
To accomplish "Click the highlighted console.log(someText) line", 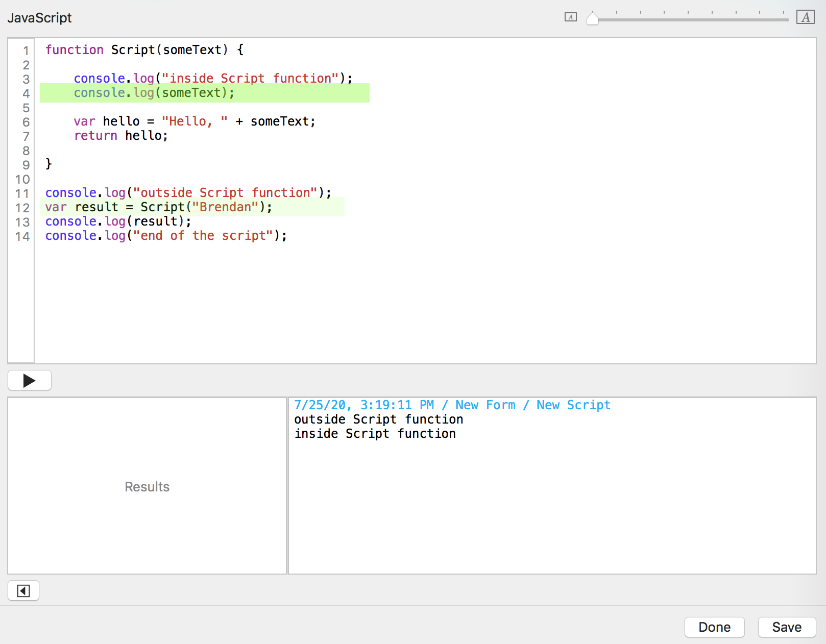I will click(154, 93).
